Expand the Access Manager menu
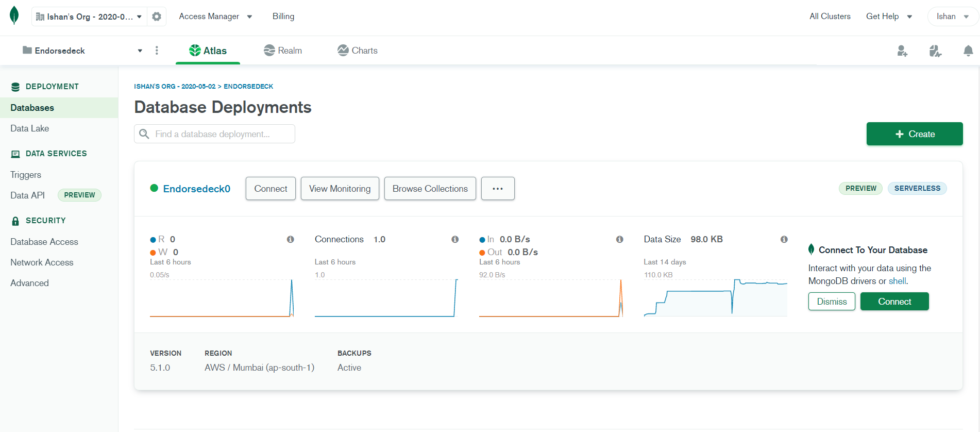The height and width of the screenshot is (432, 980). (215, 16)
